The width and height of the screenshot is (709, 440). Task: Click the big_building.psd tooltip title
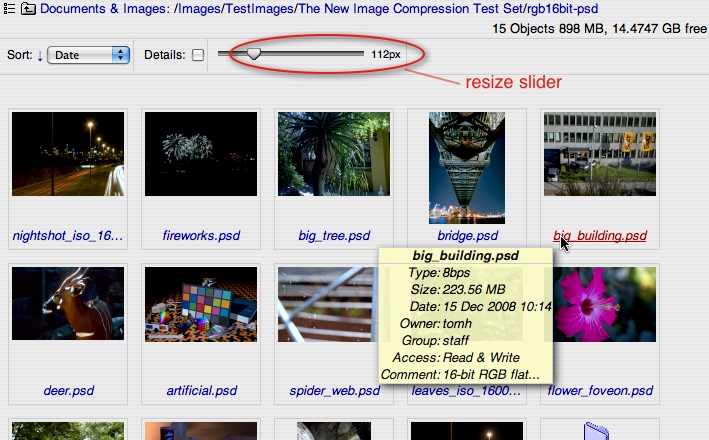(x=465, y=255)
